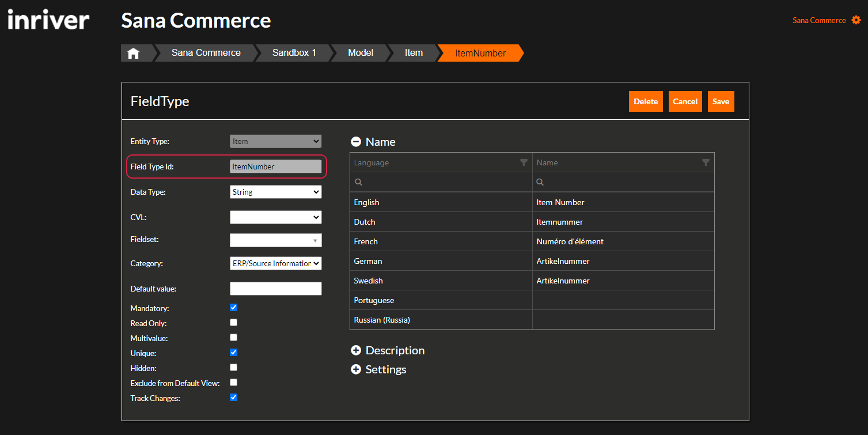
Task: Open the Fieldset dropdown
Action: click(275, 240)
